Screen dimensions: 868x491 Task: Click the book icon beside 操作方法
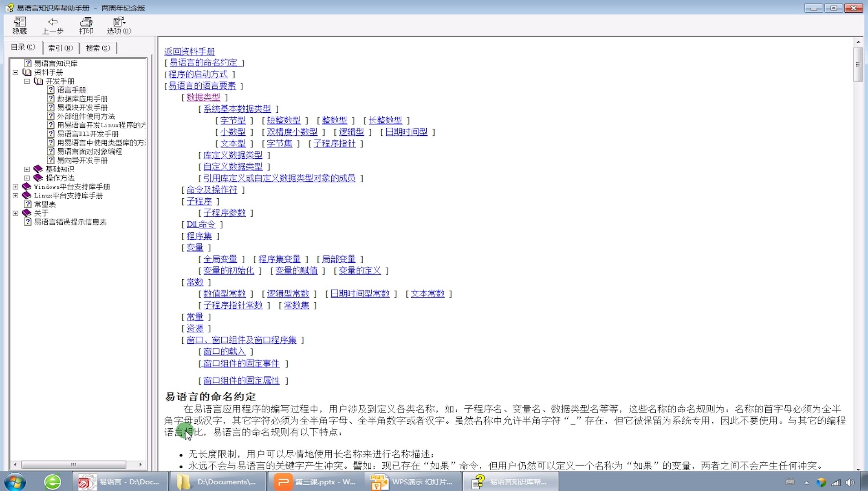tap(38, 178)
